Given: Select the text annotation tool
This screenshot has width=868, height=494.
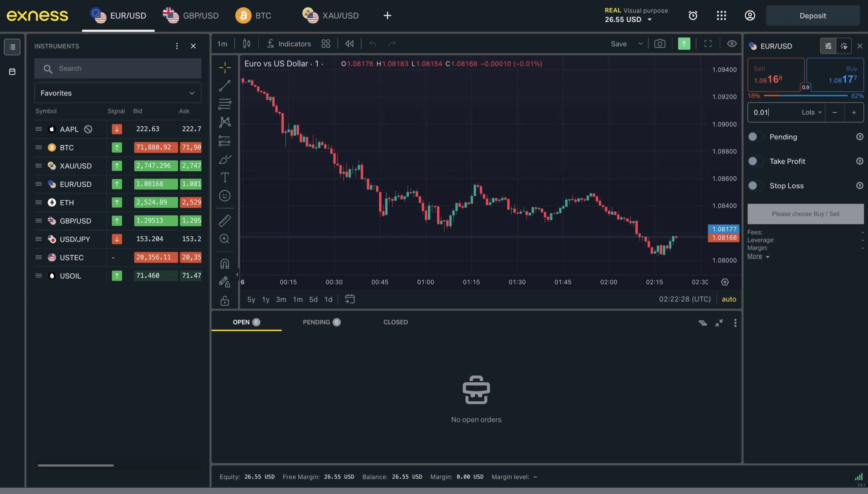Looking at the screenshot, I should pyautogui.click(x=225, y=178).
